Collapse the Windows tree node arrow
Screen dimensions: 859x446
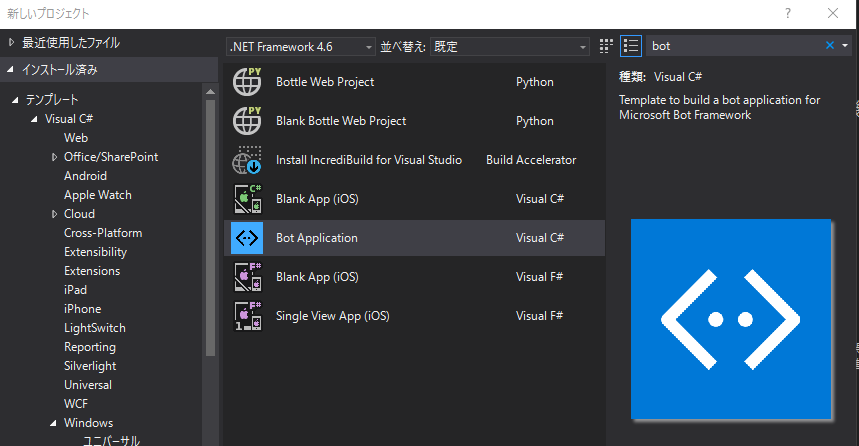[53, 423]
